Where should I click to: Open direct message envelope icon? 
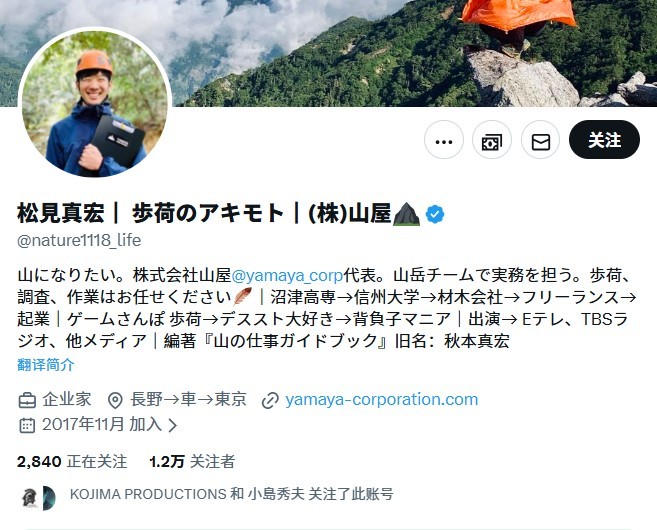coord(541,140)
